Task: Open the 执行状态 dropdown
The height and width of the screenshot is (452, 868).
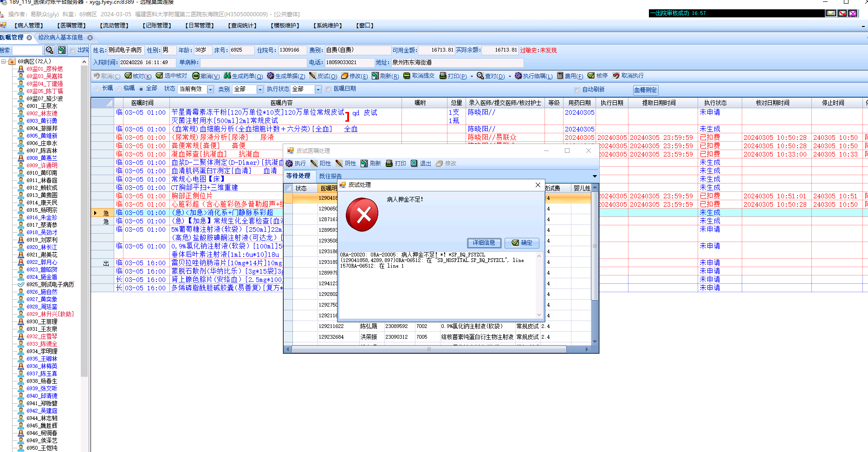Action: tap(318, 89)
